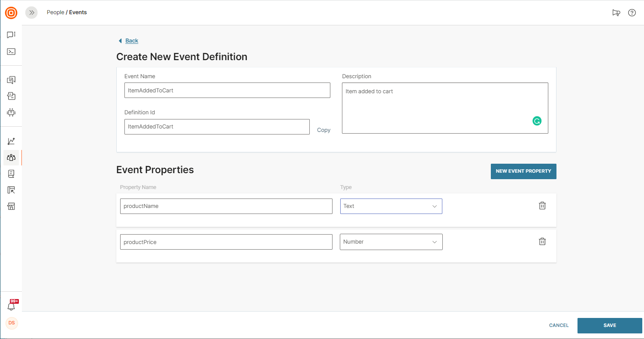
Task: Go to People in the breadcrumb
Action: (55, 12)
